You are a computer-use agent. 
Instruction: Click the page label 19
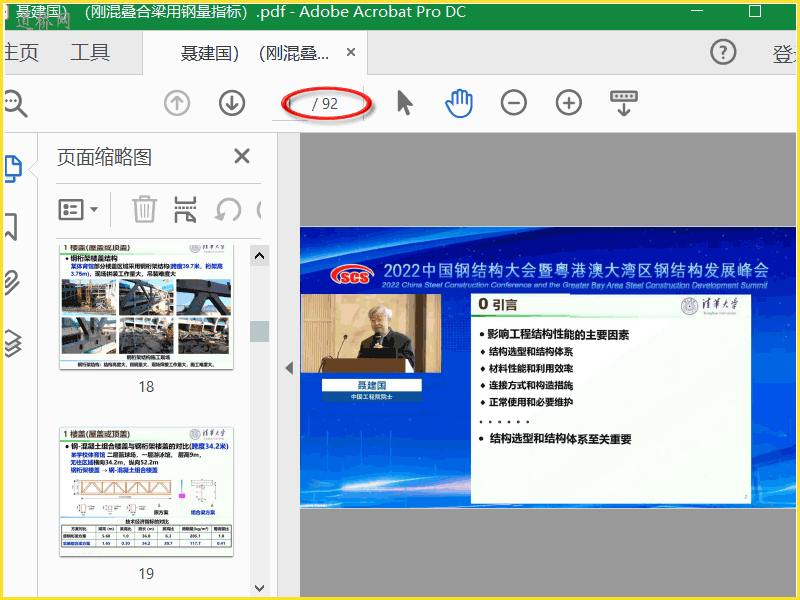point(146,574)
